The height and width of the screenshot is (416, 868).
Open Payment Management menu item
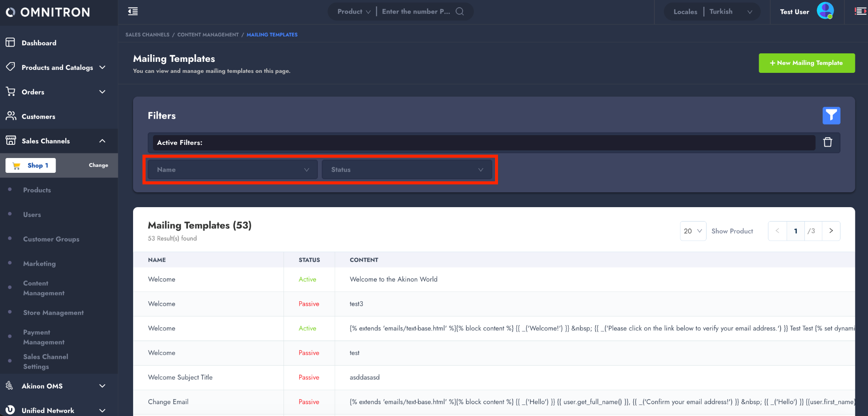[44, 337]
